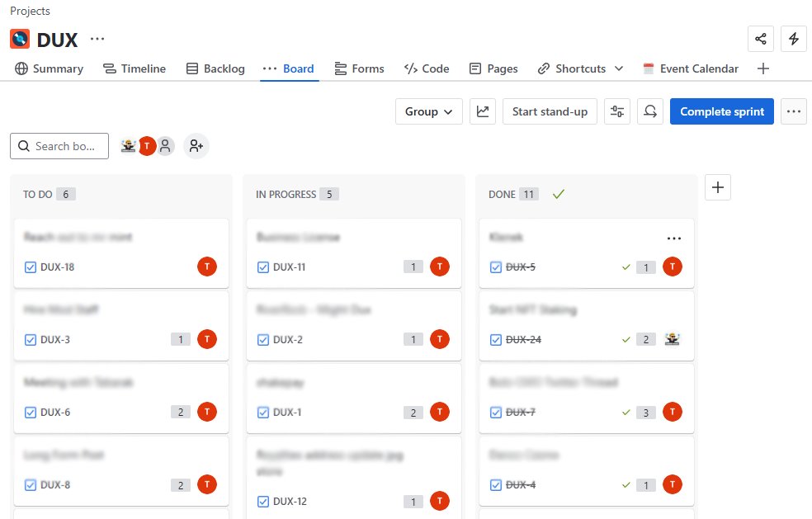This screenshot has width=812, height=519.
Task: Open the DUX-6 issue key link
Action: pos(55,413)
